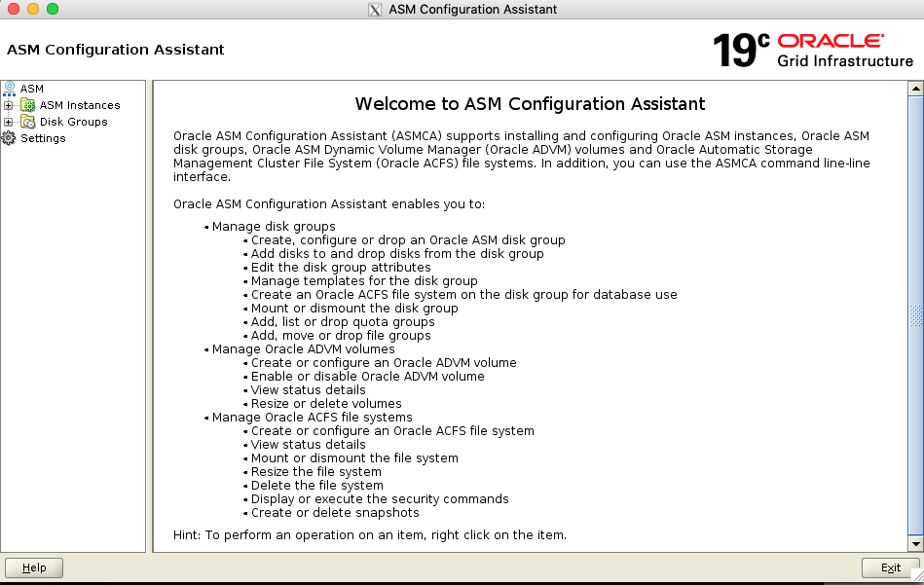Click 'Add, list or drop quota groups'

pos(343,321)
